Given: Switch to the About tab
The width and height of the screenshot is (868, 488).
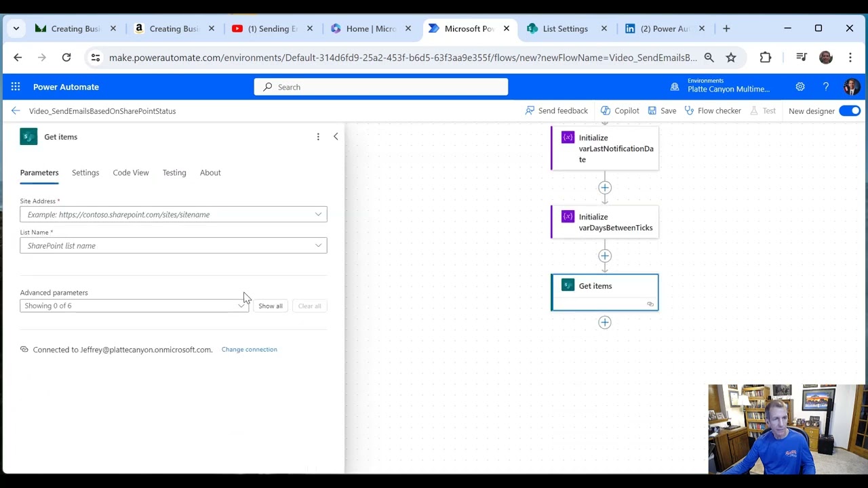Looking at the screenshot, I should (210, 172).
